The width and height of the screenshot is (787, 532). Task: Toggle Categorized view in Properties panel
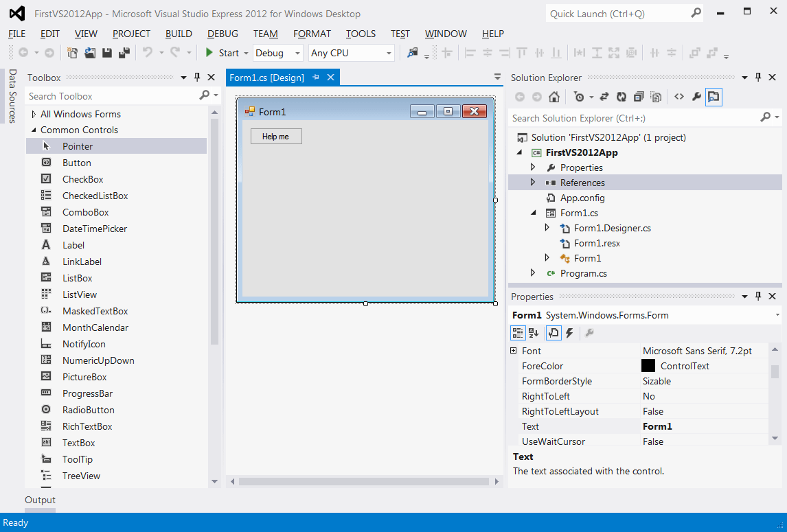click(x=518, y=333)
